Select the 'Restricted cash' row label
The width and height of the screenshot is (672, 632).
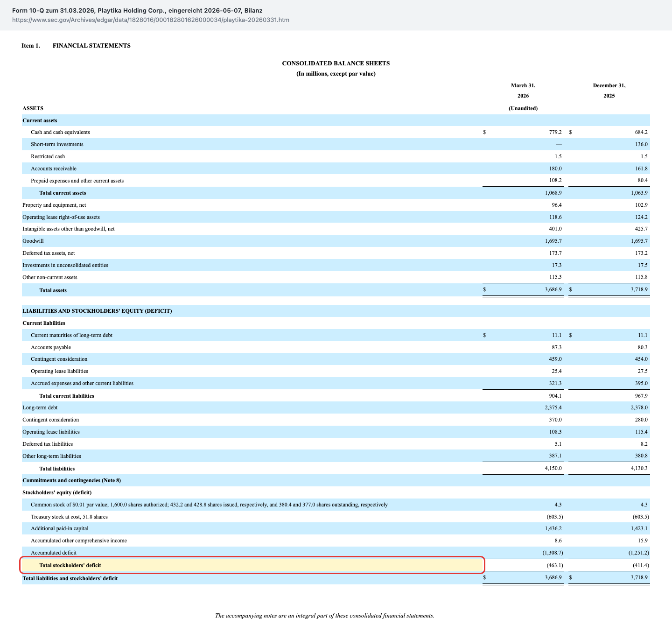click(48, 156)
